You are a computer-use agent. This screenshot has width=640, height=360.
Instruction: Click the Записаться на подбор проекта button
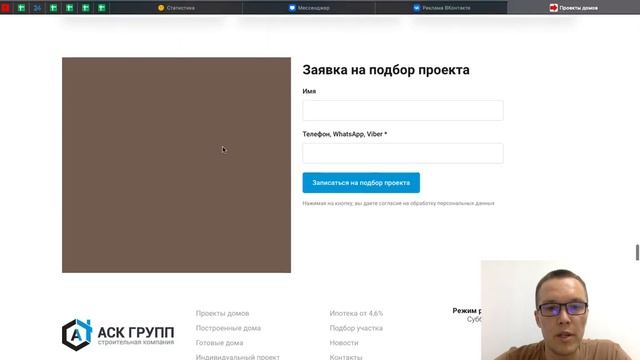click(361, 183)
